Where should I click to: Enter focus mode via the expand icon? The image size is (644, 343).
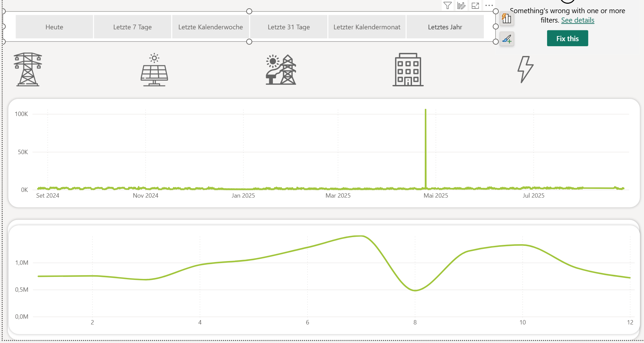[475, 5]
